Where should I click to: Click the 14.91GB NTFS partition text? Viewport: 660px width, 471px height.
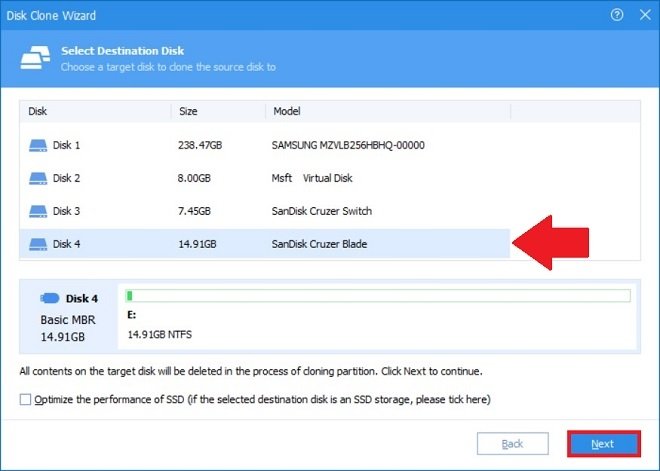coord(160,335)
